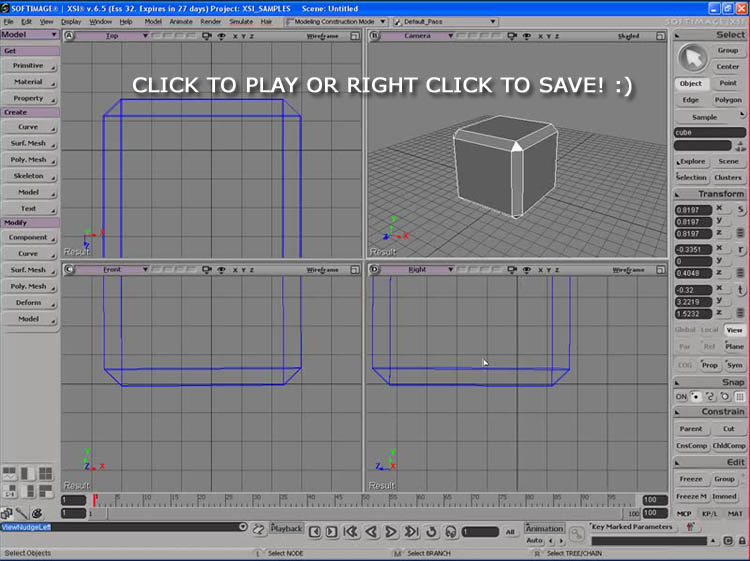The height and width of the screenshot is (561, 750).
Task: Click the loop playback icon
Action: (x=432, y=531)
